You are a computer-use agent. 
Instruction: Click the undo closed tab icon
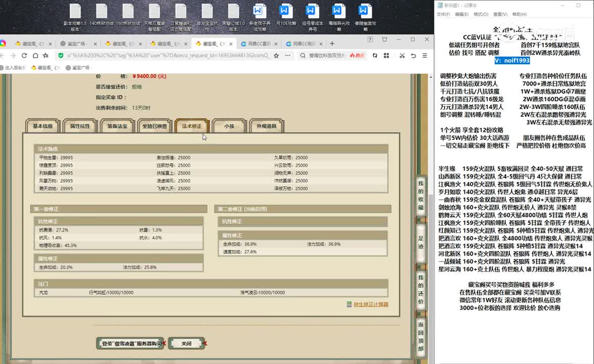click(x=413, y=56)
